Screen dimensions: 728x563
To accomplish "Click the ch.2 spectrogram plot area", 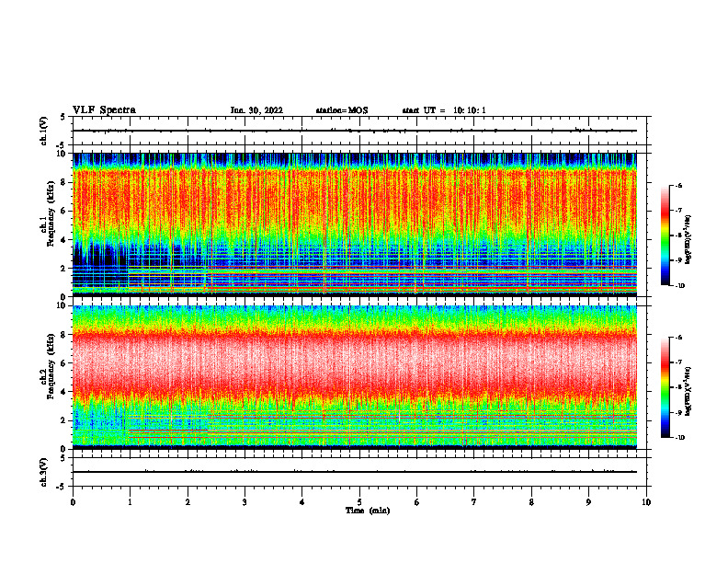I will point(355,377).
